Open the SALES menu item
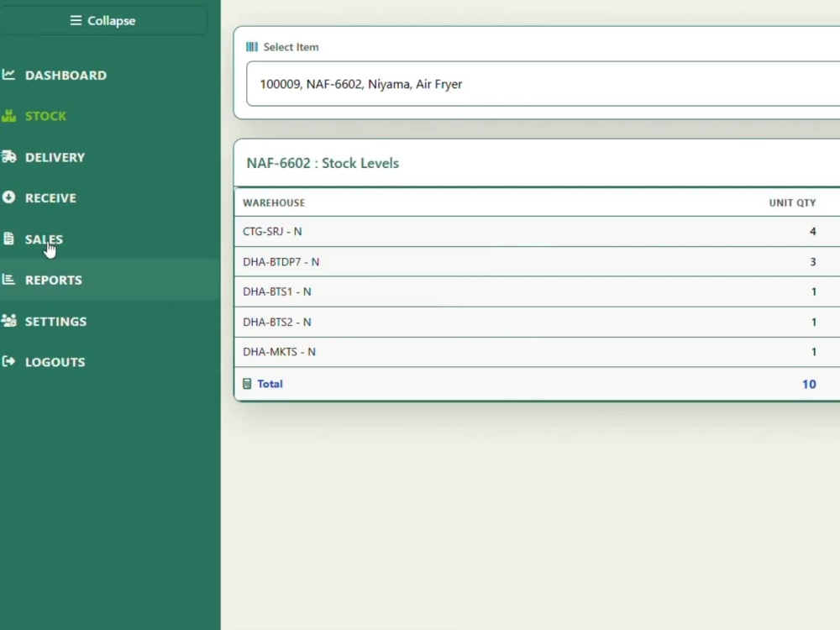This screenshot has width=840, height=630. (44, 239)
